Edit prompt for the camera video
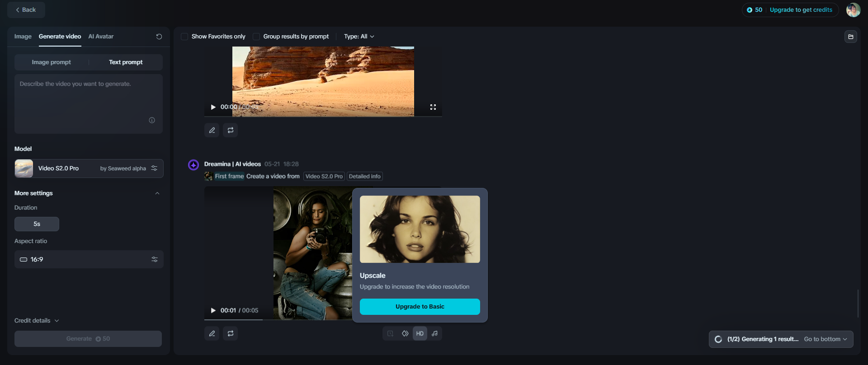 tap(212, 333)
